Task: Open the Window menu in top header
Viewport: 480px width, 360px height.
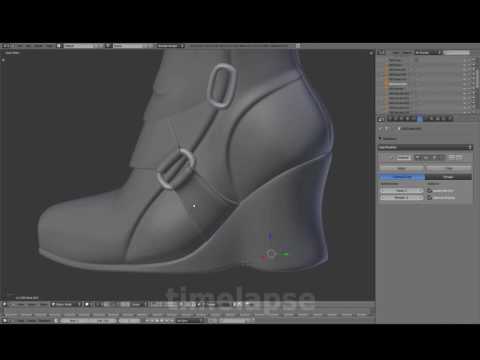Action: click(39, 46)
